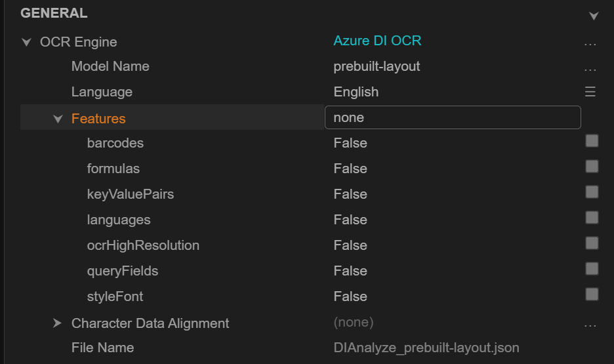The width and height of the screenshot is (614, 364).
Task: Open Language list menu icon
Action: pyautogui.click(x=590, y=92)
